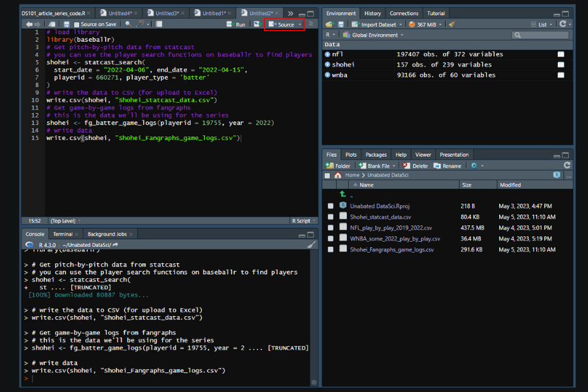
Task: Toggle the Source on Save checkbox
Action: pyautogui.click(x=76, y=25)
